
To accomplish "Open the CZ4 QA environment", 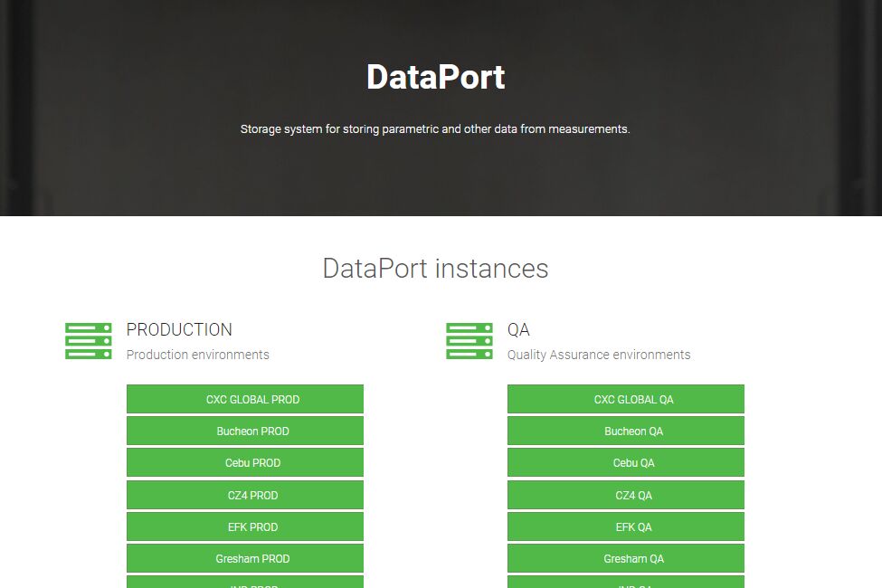I will coord(625,495).
